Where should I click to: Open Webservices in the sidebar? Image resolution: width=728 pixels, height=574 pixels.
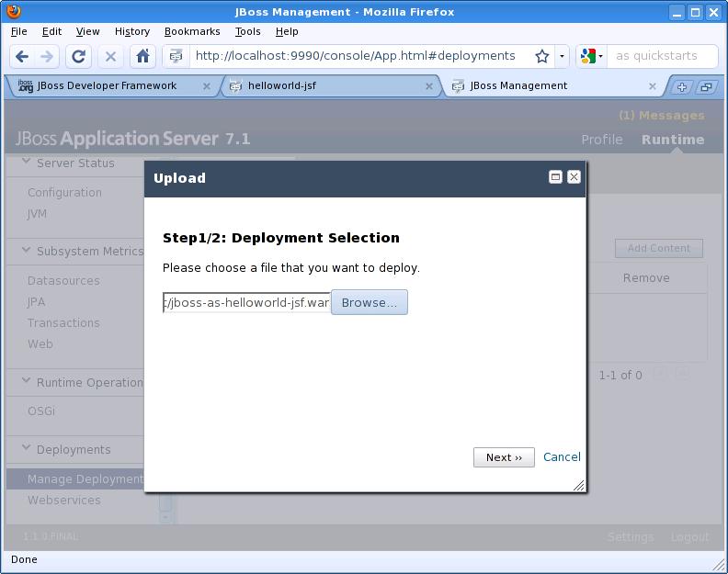coord(64,501)
